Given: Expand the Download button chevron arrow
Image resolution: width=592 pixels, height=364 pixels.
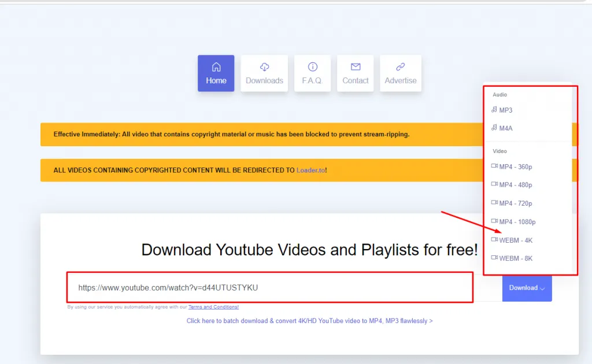Looking at the screenshot, I should coord(542,288).
